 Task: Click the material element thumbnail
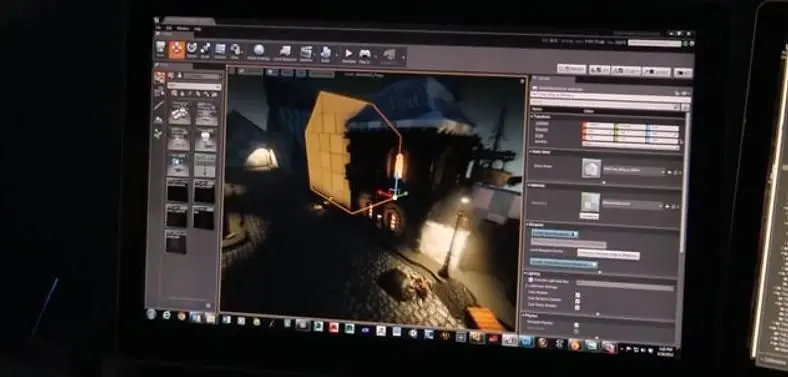click(x=590, y=202)
